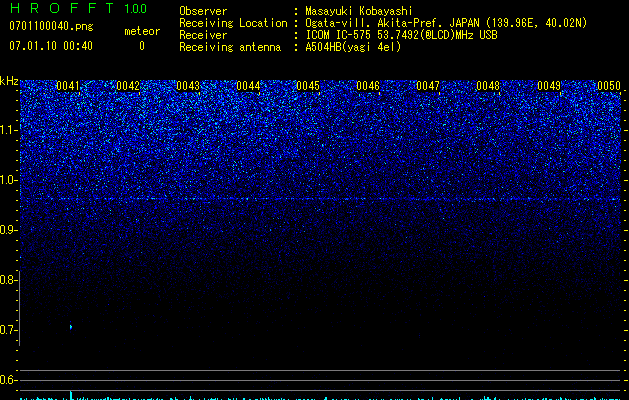Click the 1.1 kHz axis label
Image resolution: width=629 pixels, height=400 pixels.
point(8,130)
